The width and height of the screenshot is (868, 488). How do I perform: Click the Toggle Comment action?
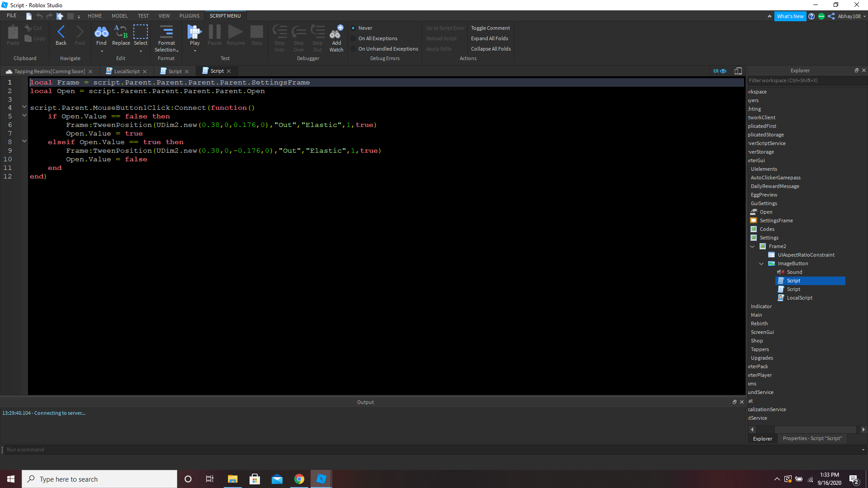click(490, 28)
